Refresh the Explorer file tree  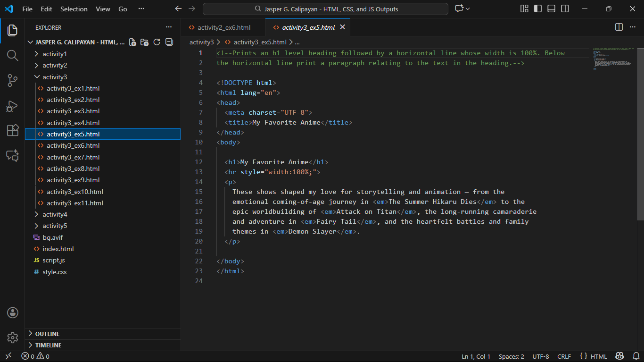[x=157, y=42]
